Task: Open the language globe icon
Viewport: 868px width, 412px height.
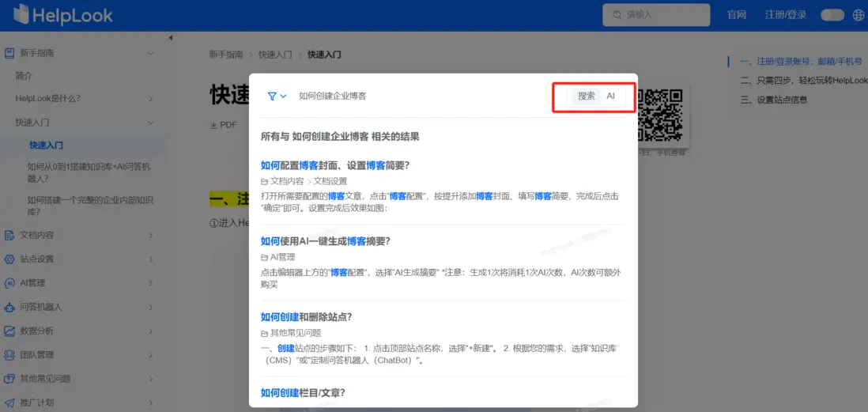Action: [x=858, y=15]
